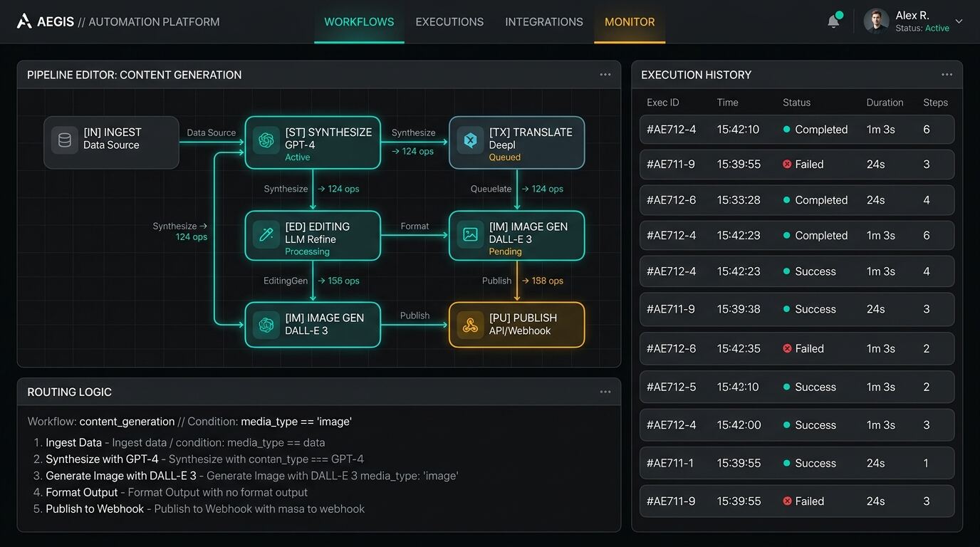Click Success status dot at 15:42:00
The width and height of the screenshot is (980, 547).
(x=787, y=425)
